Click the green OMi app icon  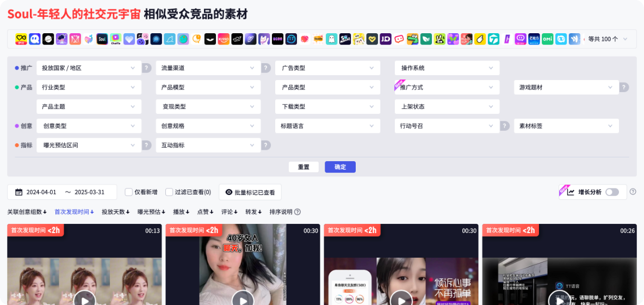(x=548, y=39)
